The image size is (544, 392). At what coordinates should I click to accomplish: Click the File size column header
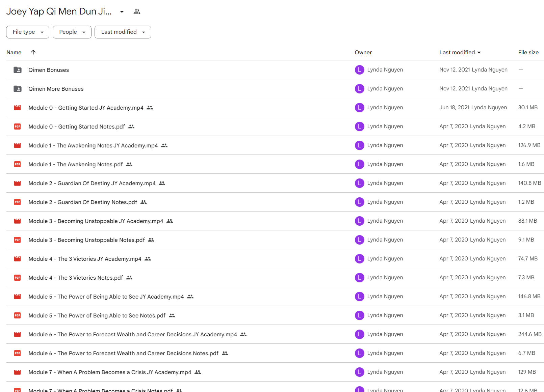click(528, 52)
